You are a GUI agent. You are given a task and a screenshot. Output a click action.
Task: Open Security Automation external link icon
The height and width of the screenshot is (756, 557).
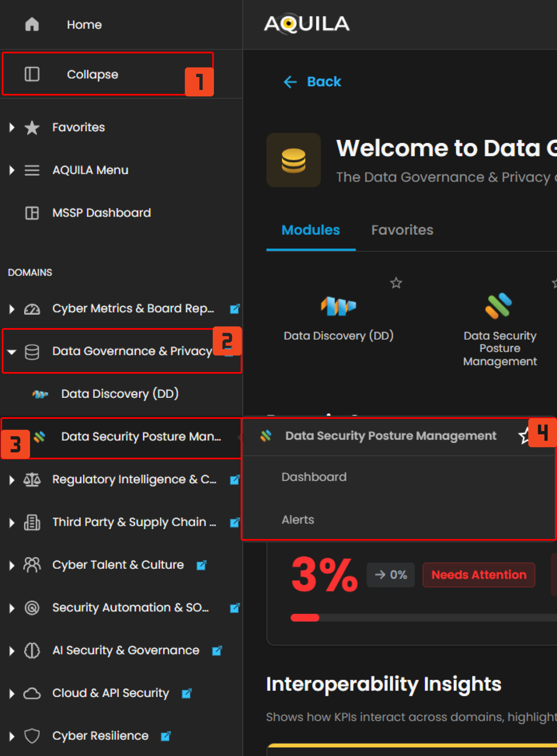coord(235,608)
